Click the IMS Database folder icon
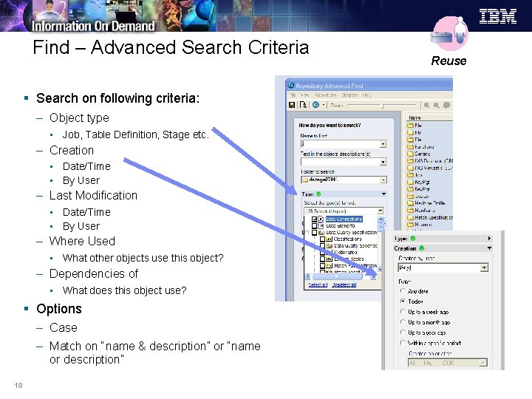Viewport: 532px width, 399px height. click(x=410, y=161)
